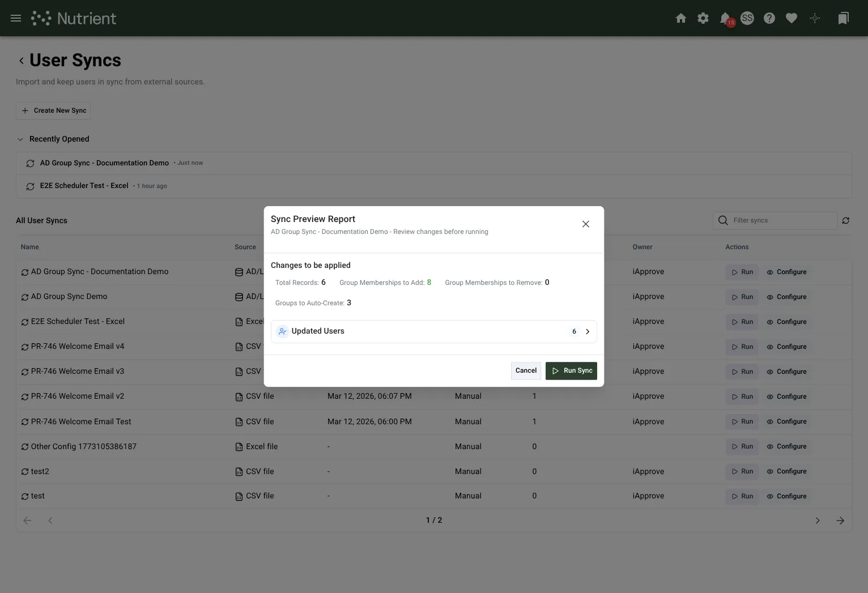Click CSV file icon in PR-746 Welcome Email v2 row
Viewport: 868px width, 593px height.
coord(239,396)
